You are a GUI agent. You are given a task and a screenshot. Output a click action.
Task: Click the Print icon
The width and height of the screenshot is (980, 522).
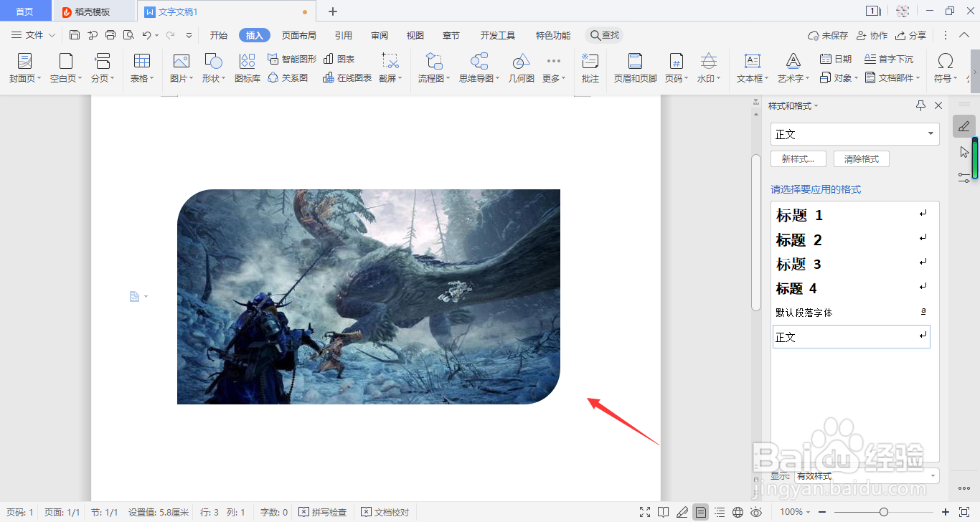pos(110,35)
